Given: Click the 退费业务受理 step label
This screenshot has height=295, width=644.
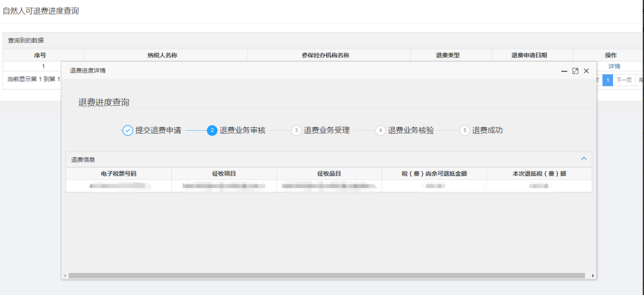Looking at the screenshot, I should pos(327,131).
